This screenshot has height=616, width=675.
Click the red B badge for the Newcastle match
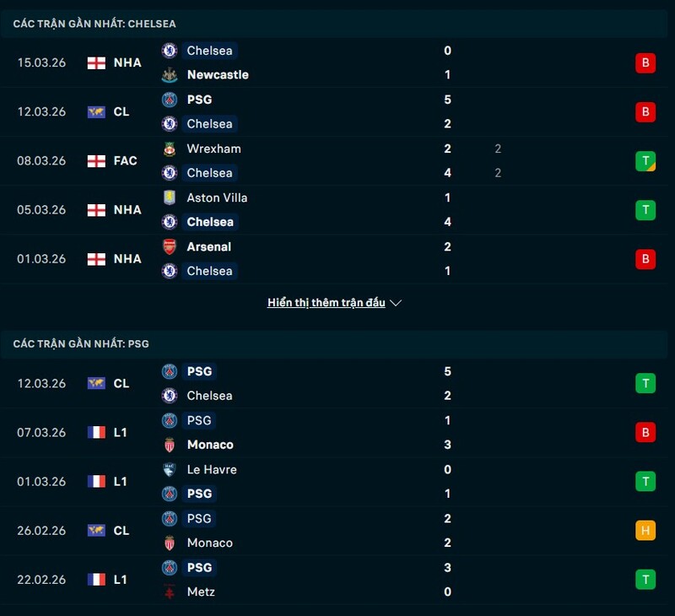(x=645, y=62)
